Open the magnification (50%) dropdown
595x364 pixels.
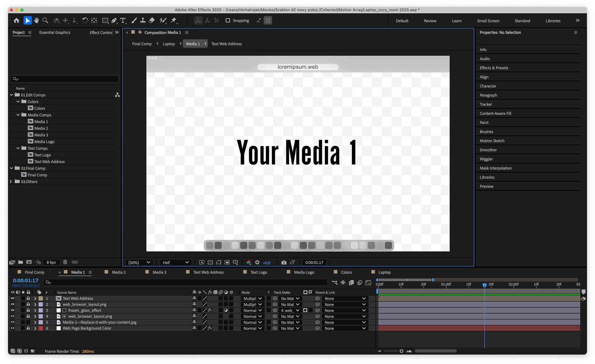point(139,262)
